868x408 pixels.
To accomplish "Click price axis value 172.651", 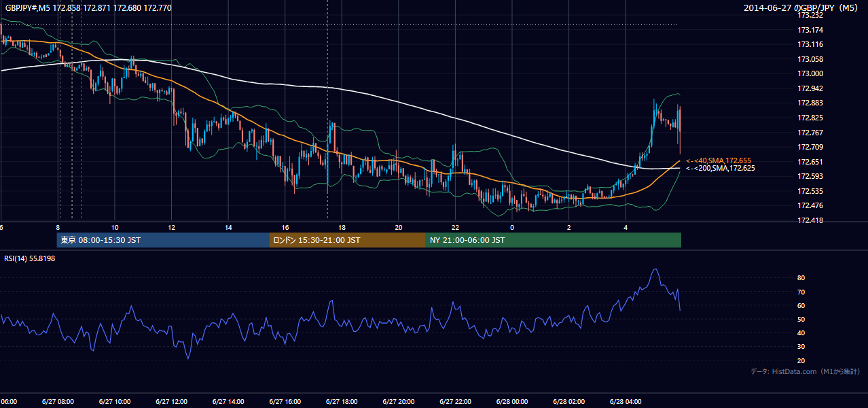I will coord(810,162).
